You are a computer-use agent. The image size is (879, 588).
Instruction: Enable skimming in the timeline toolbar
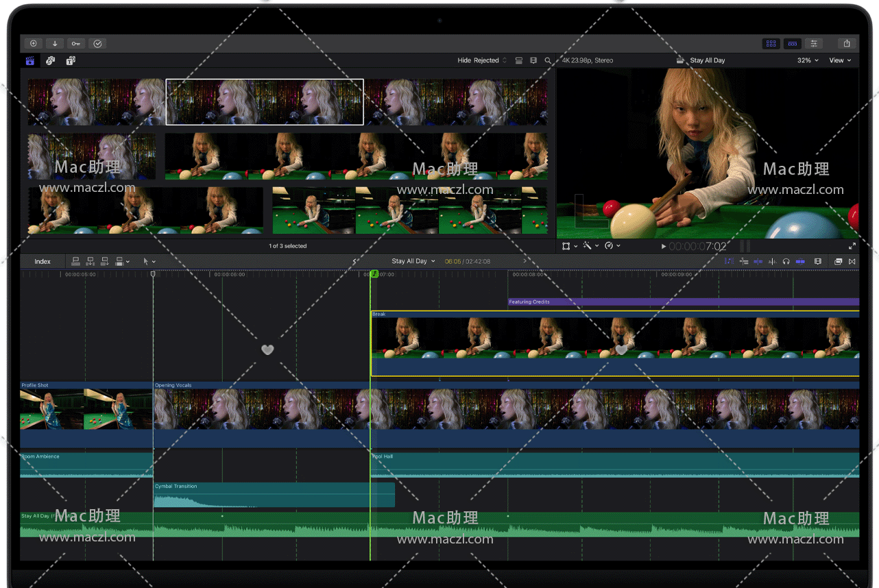click(729, 261)
